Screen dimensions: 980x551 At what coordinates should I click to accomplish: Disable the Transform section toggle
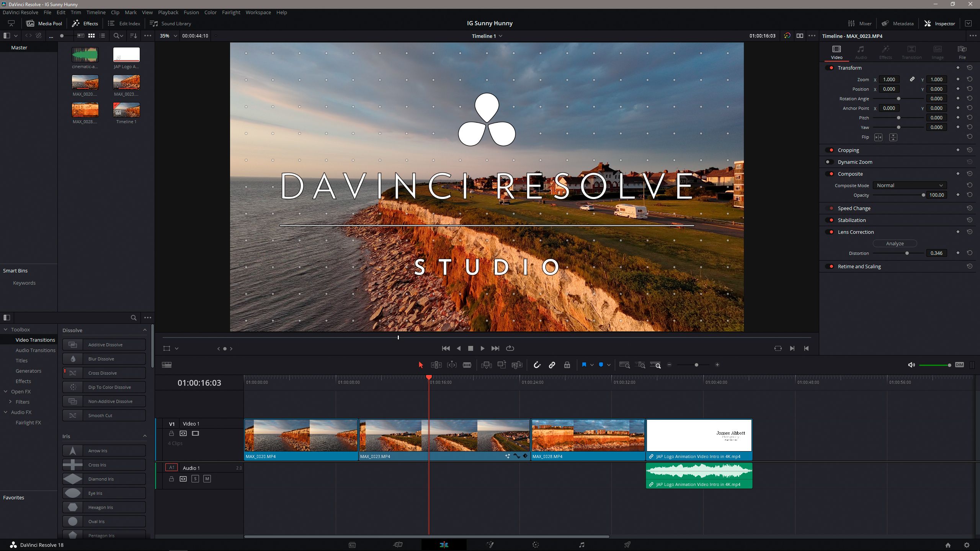[x=830, y=68]
